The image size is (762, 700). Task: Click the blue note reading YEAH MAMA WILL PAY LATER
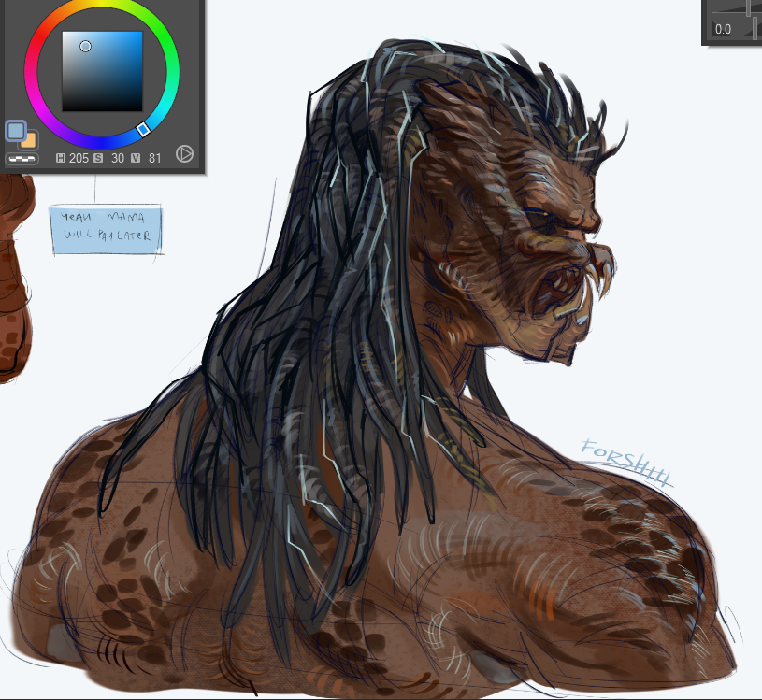coord(107,229)
